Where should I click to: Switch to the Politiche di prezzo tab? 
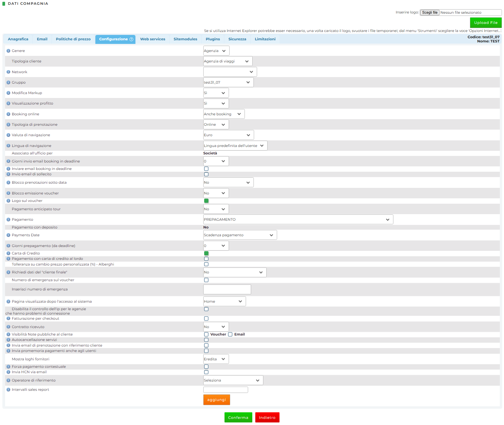coord(73,39)
